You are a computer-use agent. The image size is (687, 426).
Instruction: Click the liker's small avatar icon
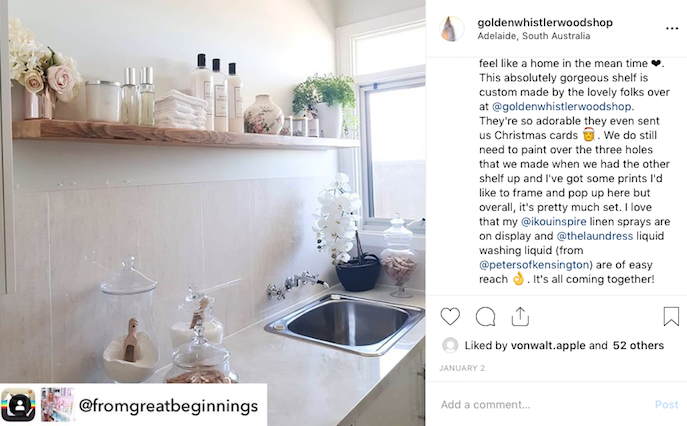pyautogui.click(x=450, y=345)
